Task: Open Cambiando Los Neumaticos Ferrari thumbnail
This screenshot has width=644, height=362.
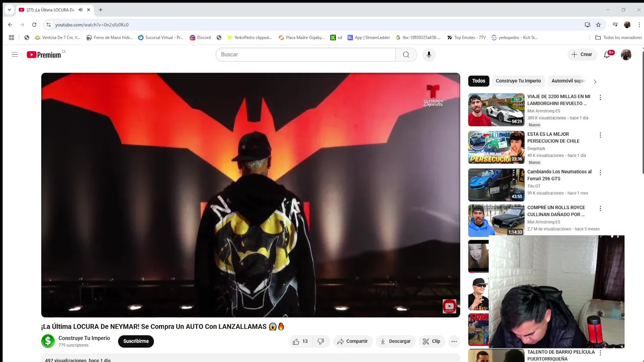Action: (496, 185)
